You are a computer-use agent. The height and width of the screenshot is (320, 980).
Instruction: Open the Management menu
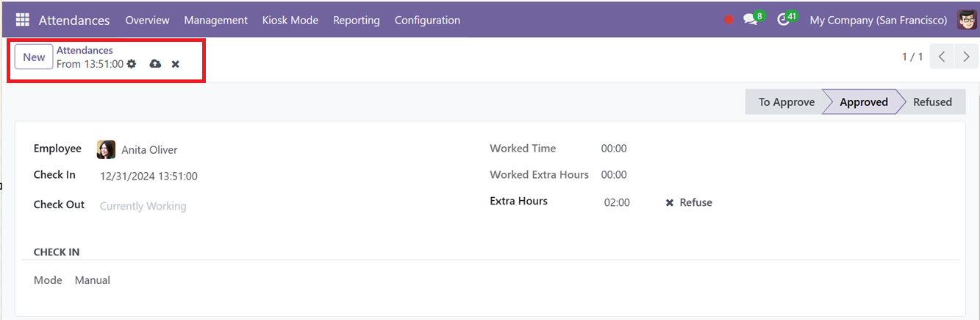point(215,20)
